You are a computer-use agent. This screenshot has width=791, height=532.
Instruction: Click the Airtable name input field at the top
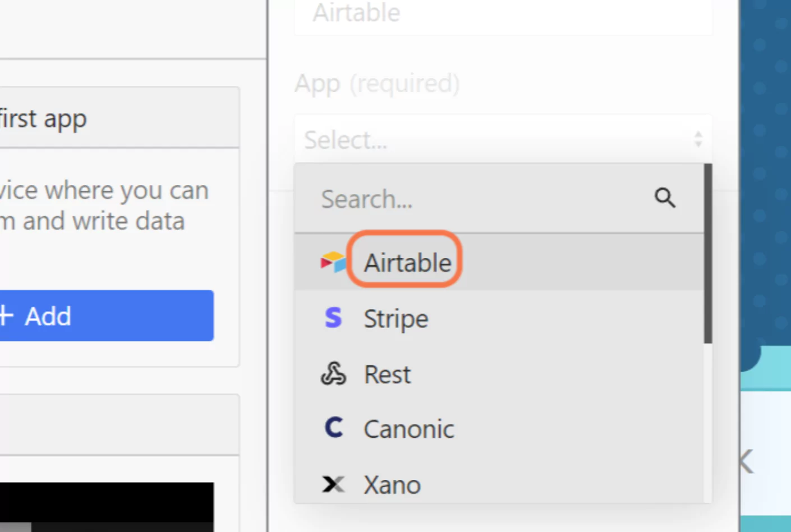(x=503, y=13)
